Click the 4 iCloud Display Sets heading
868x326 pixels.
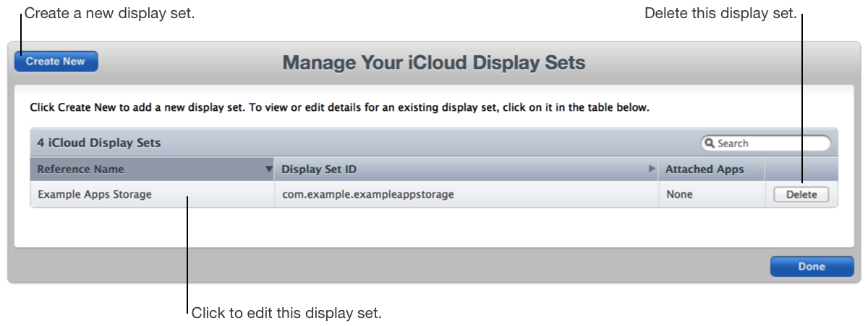tap(99, 143)
